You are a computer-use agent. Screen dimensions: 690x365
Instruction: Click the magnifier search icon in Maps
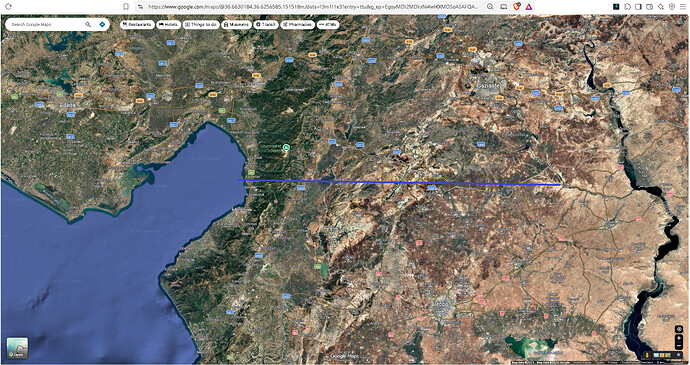pos(88,24)
